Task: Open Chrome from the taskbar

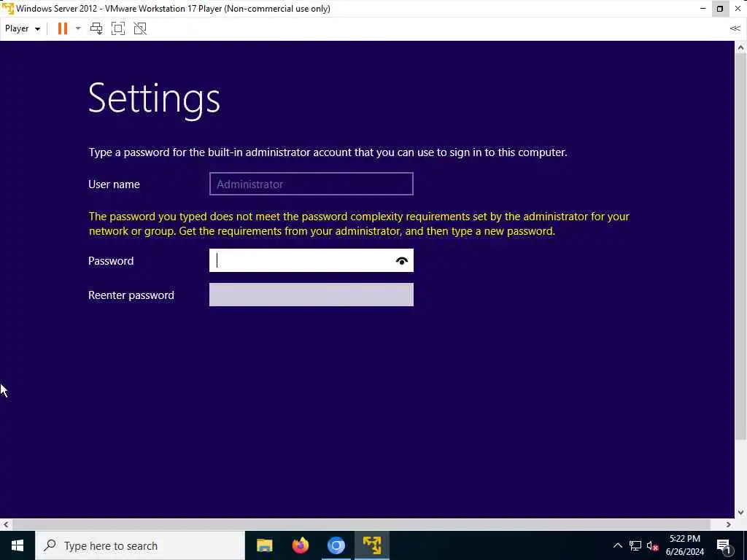Action: tap(336, 545)
